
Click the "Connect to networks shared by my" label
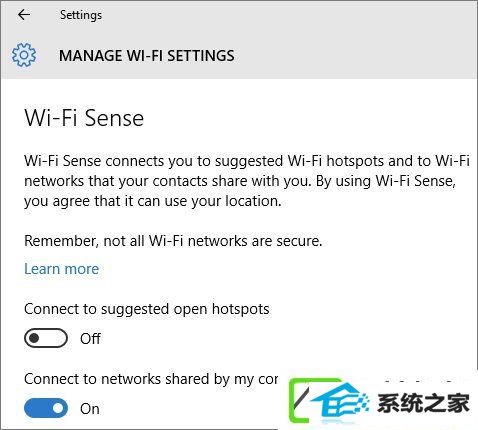(151, 379)
